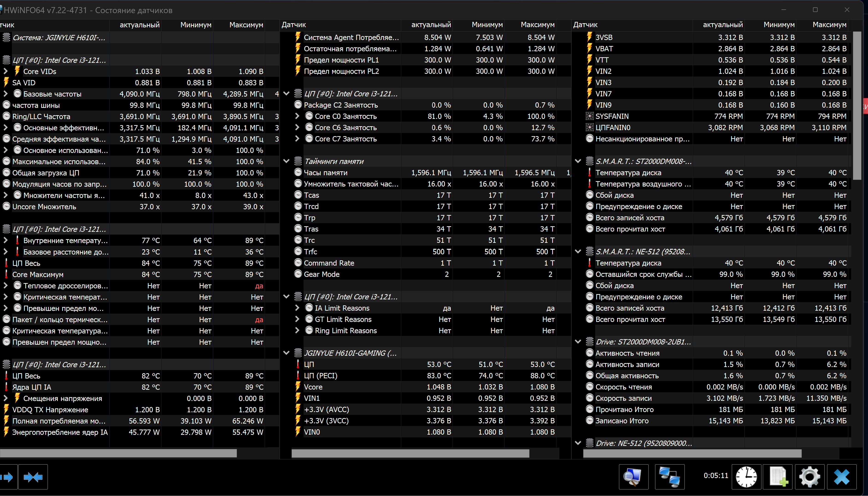The image size is (868, 496).
Task: Select the Gear Mode sensor row
Action: 322,274
